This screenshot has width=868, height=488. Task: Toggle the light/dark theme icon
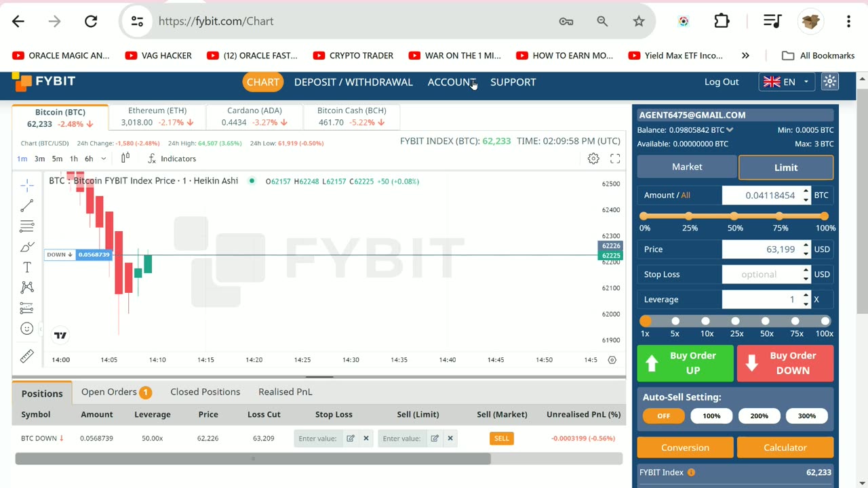(x=830, y=82)
